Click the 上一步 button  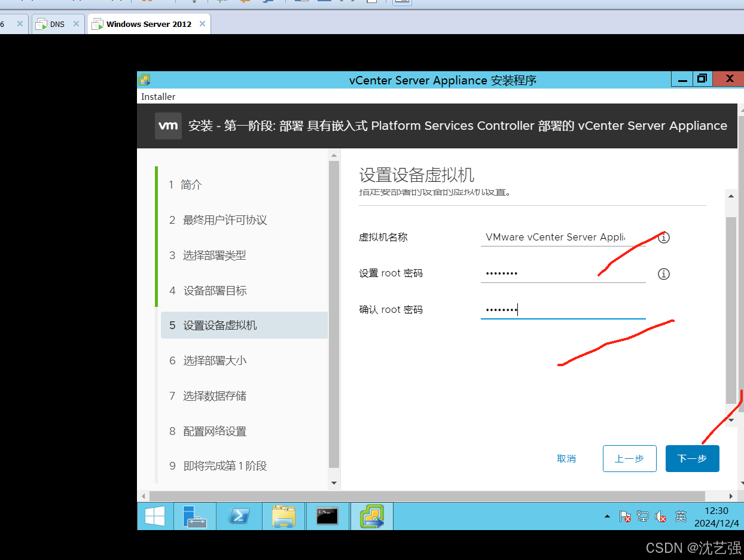(630, 459)
